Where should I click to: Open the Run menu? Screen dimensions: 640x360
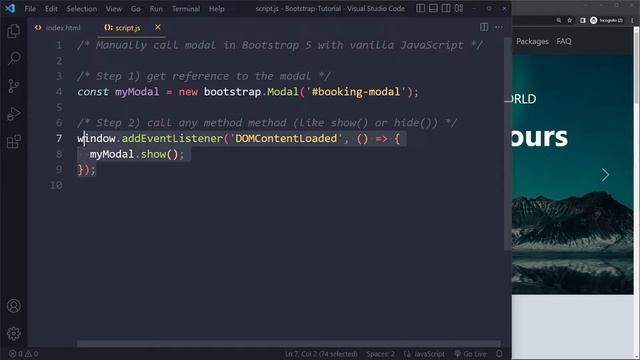[x=156, y=9]
